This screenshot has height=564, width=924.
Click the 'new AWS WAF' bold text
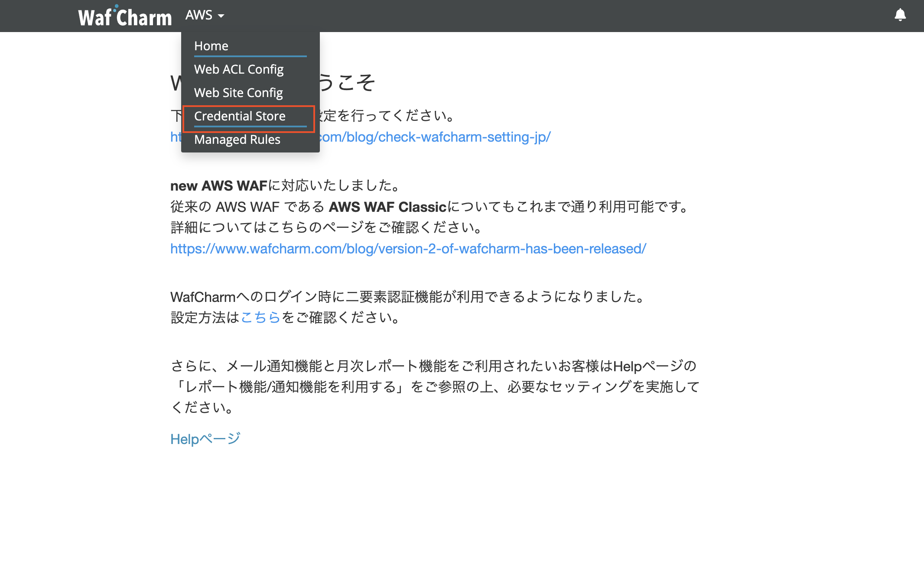219,185
